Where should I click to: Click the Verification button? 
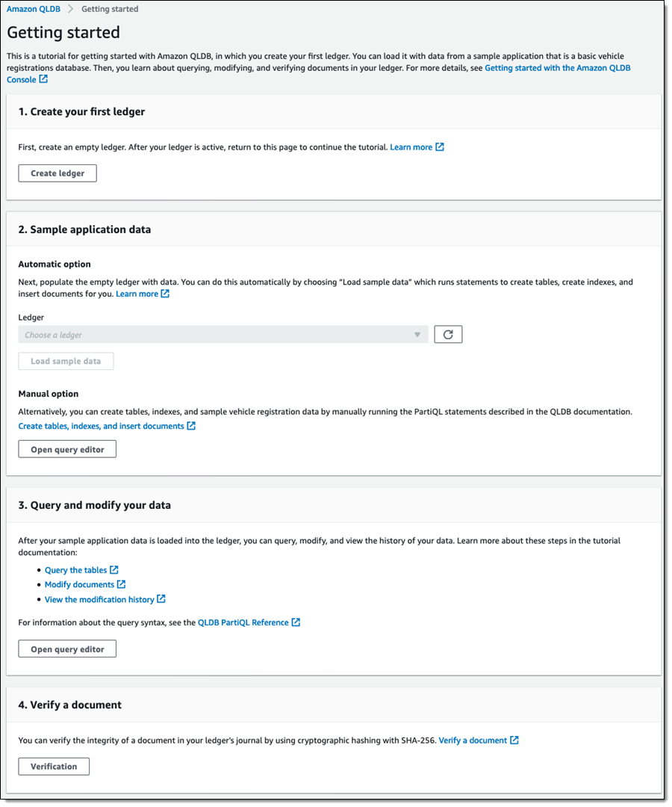[54, 767]
